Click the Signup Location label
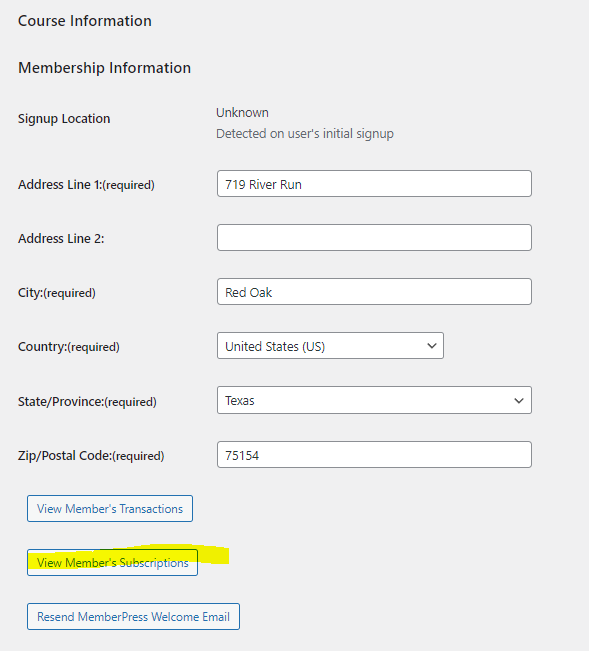 64,119
